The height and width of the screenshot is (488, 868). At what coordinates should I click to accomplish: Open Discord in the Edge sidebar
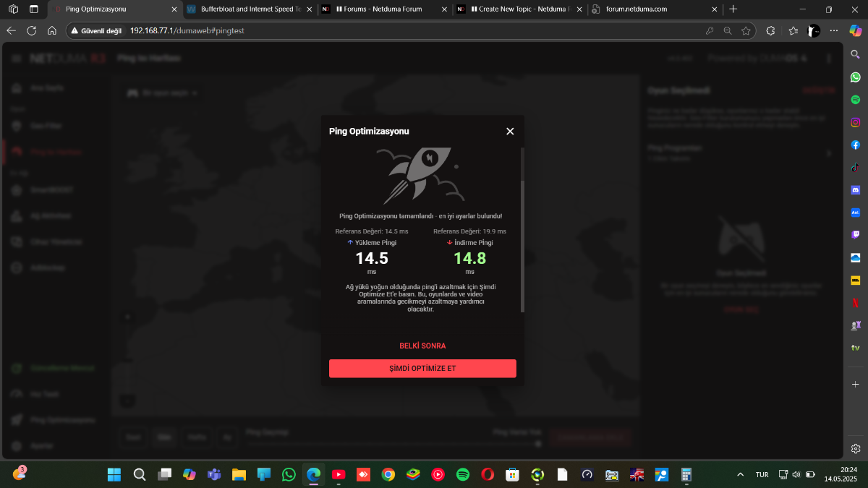pos(856,190)
